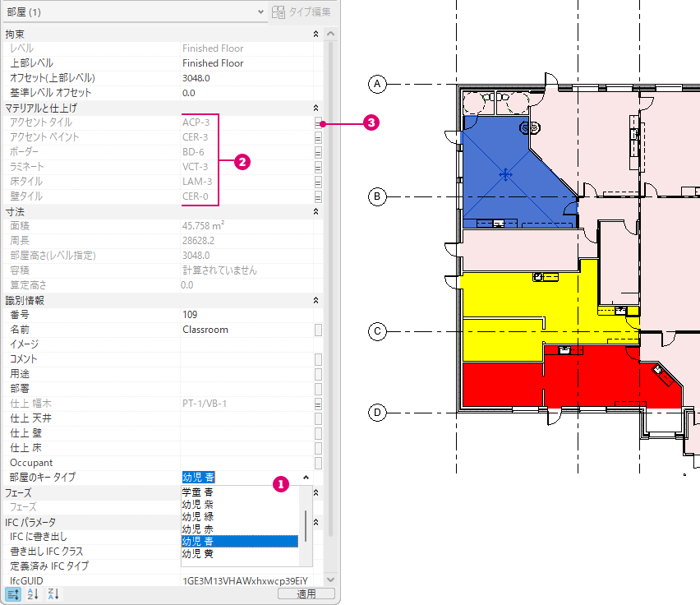
Task: Click the key type list scrollbar thumb
Action: pos(306,526)
